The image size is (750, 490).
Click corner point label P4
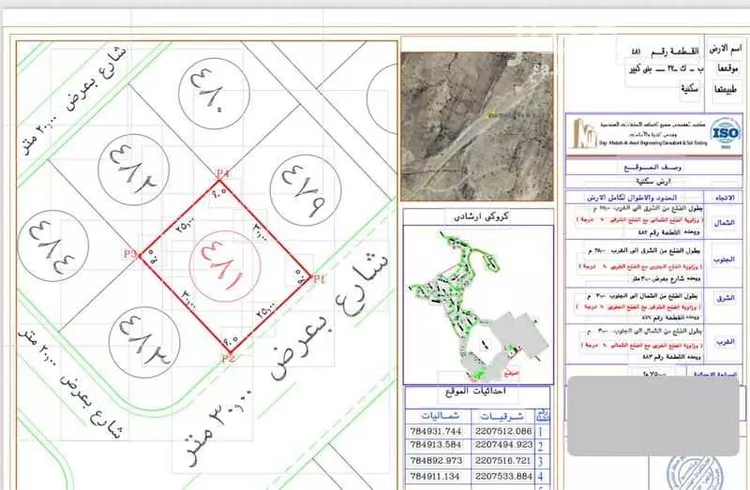(222, 173)
